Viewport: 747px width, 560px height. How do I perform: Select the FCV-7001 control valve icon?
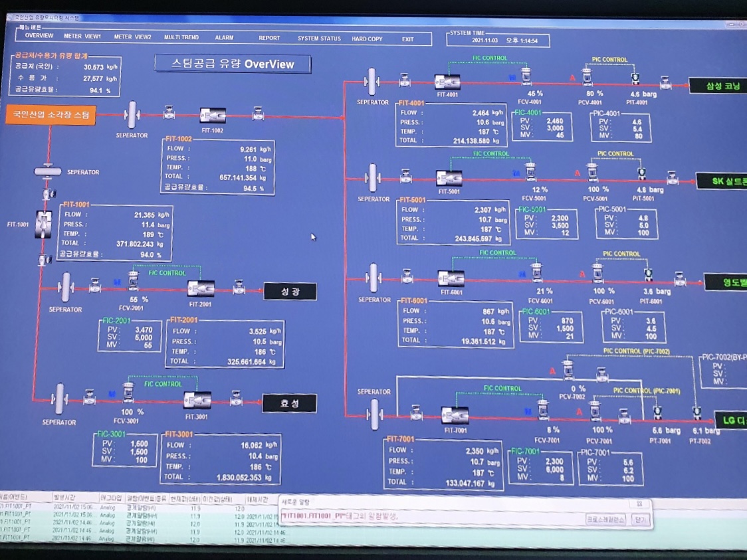click(x=543, y=412)
